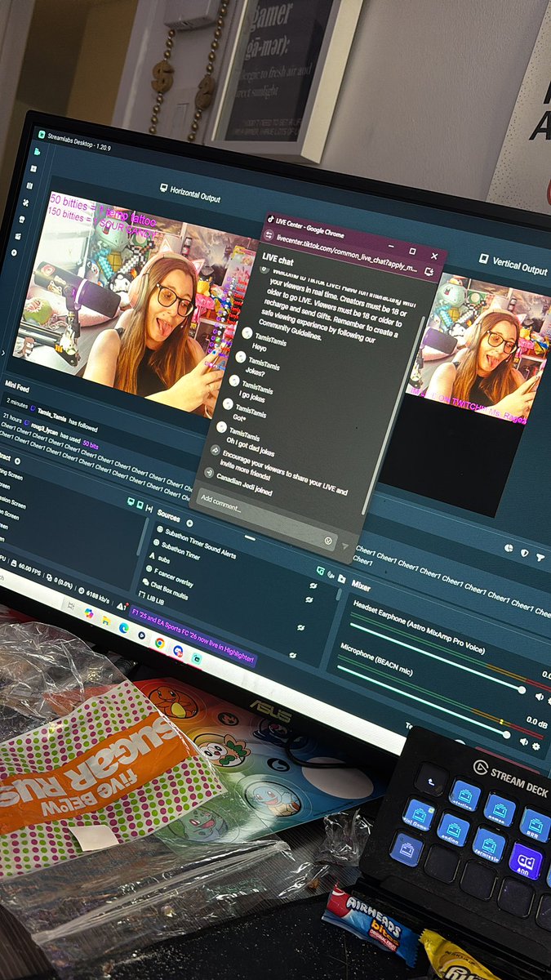The width and height of the screenshot is (551, 980).
Task: Open the App Store icon in sidebar
Action: tap(21, 219)
